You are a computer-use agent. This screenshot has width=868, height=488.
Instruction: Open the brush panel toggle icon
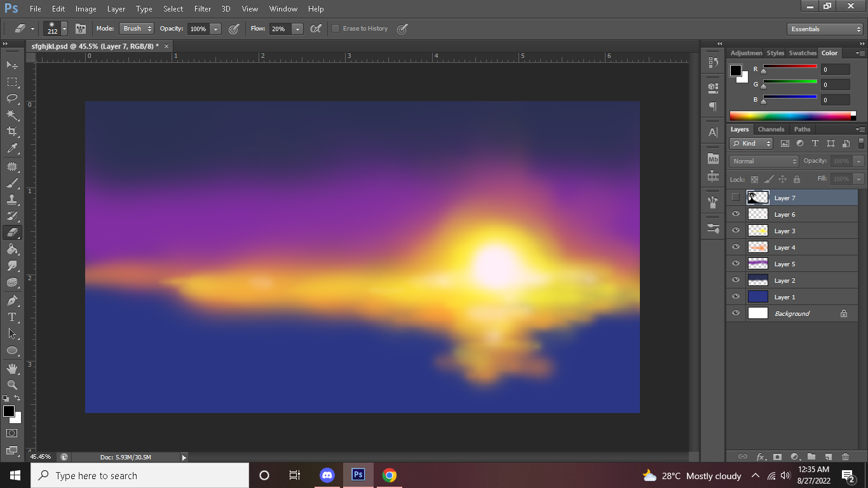81,29
